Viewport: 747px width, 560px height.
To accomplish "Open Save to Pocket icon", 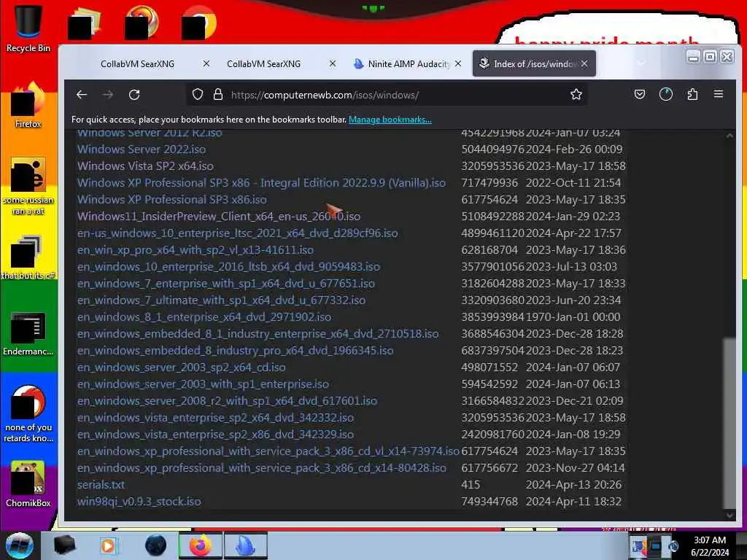I will [x=639, y=94].
